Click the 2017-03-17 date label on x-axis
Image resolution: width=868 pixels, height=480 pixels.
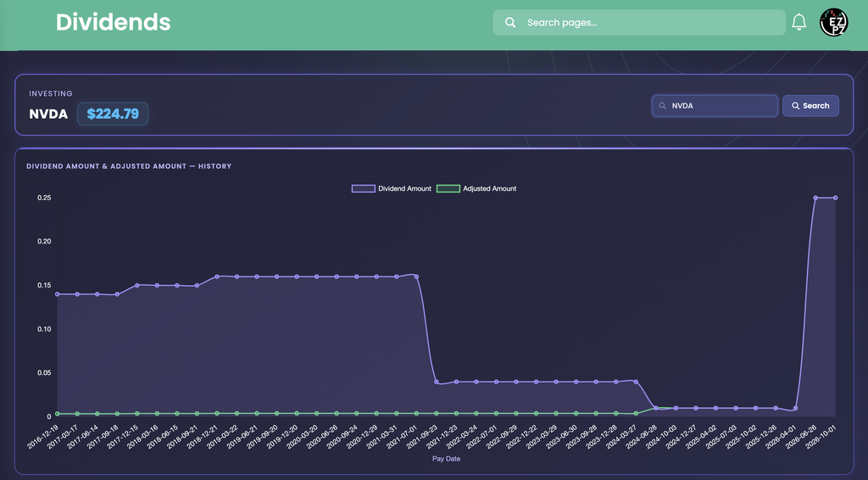tap(64, 437)
